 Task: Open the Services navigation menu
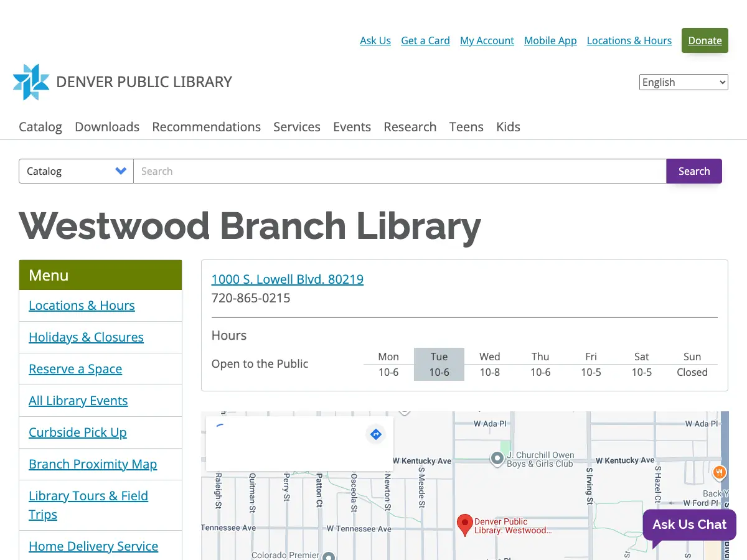tap(297, 127)
